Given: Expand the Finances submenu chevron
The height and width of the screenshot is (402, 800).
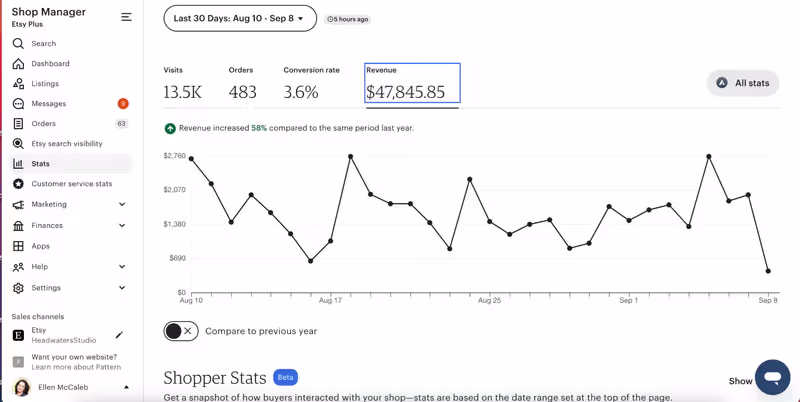Looking at the screenshot, I should (x=122, y=226).
